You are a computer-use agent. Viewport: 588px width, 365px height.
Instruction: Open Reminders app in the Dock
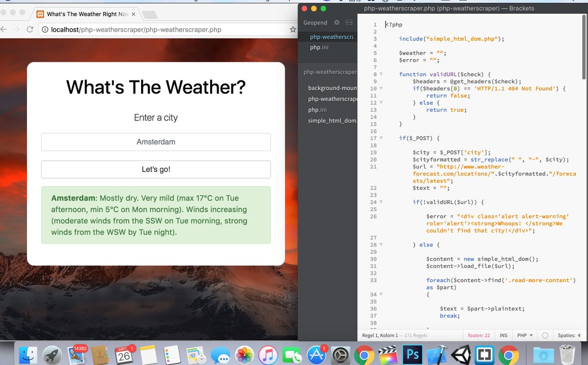click(172, 355)
